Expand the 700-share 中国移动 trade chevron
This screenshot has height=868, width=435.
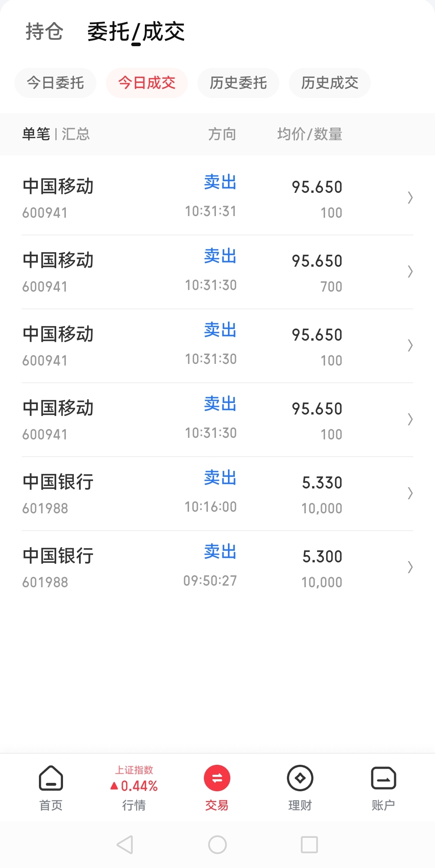point(410,272)
